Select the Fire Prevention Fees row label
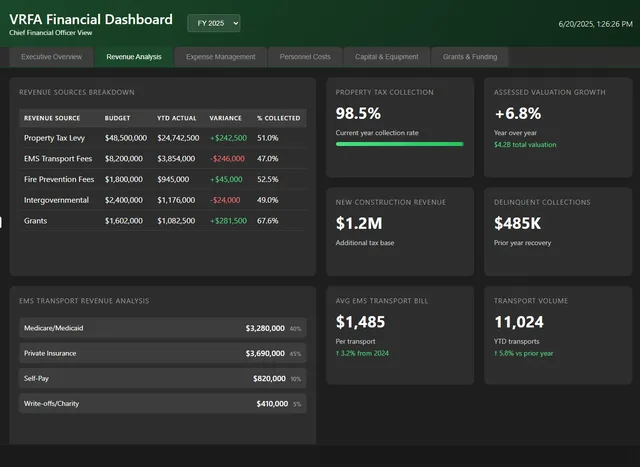Viewport: 640px width, 467px height. click(x=59, y=179)
